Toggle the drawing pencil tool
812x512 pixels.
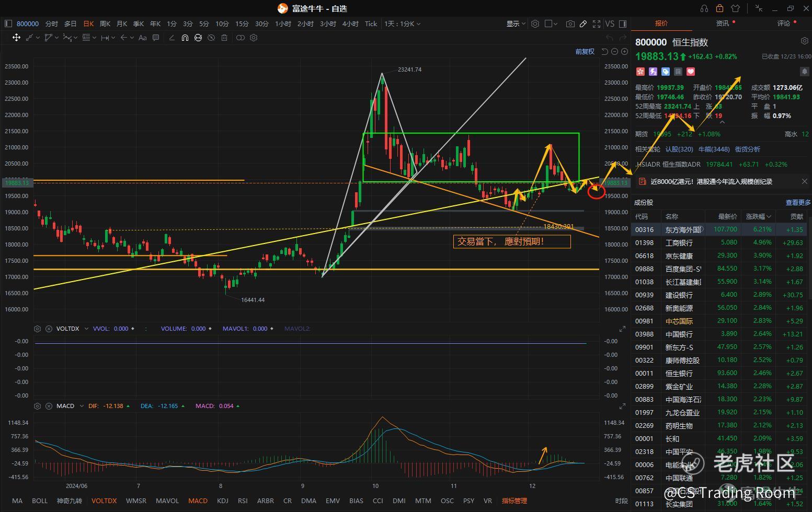pyautogui.click(x=584, y=24)
